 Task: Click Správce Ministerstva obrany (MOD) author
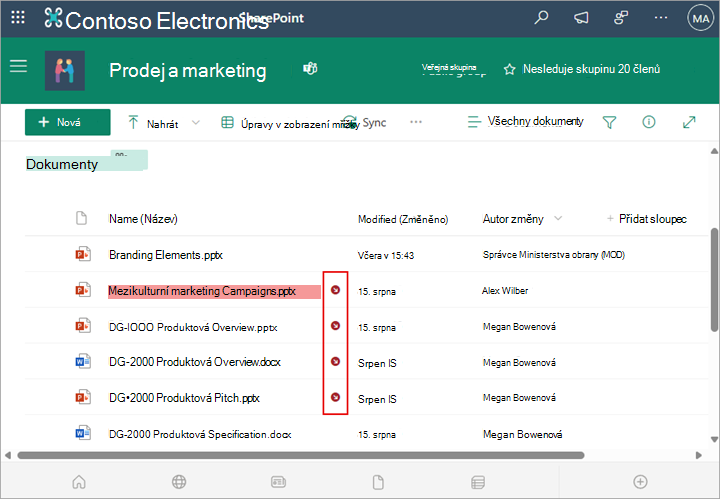click(554, 255)
